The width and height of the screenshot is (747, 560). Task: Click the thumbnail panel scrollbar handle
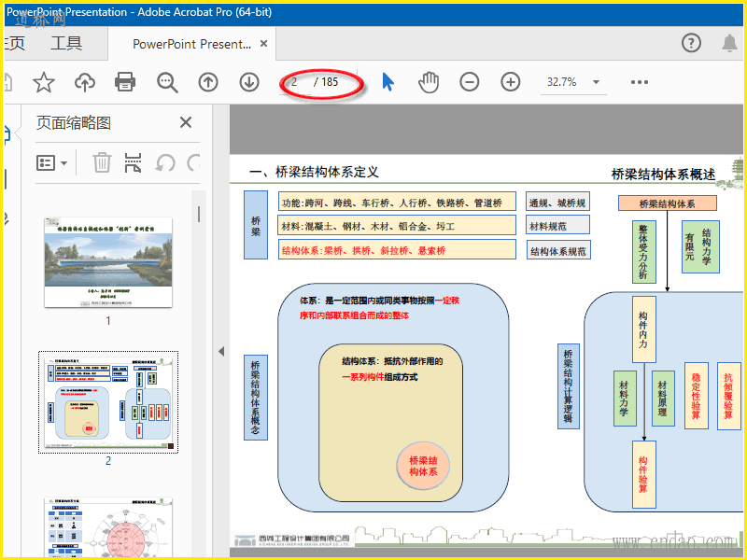(199, 214)
